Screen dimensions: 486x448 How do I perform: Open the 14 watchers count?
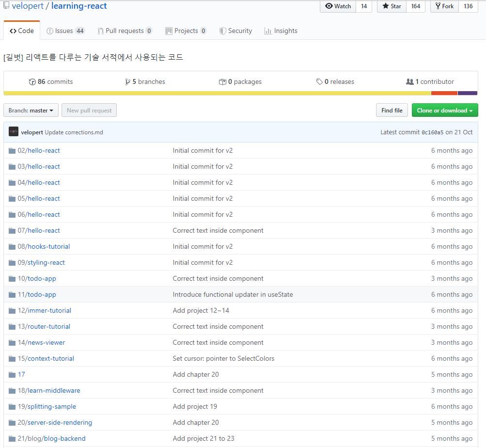364,6
